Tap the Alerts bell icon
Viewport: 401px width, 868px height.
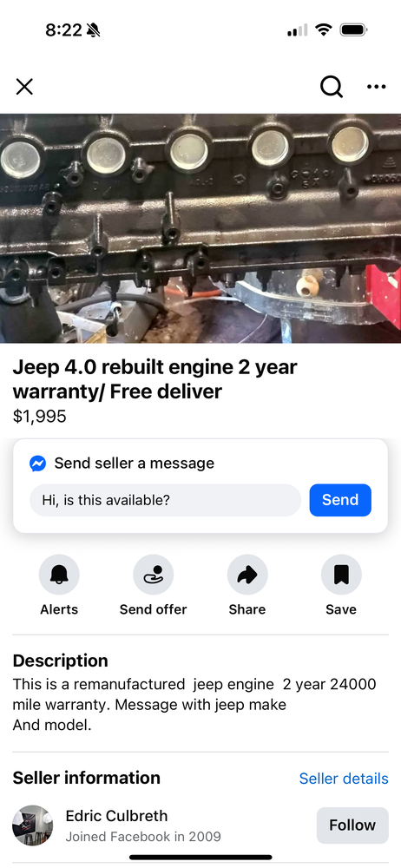coord(59,575)
